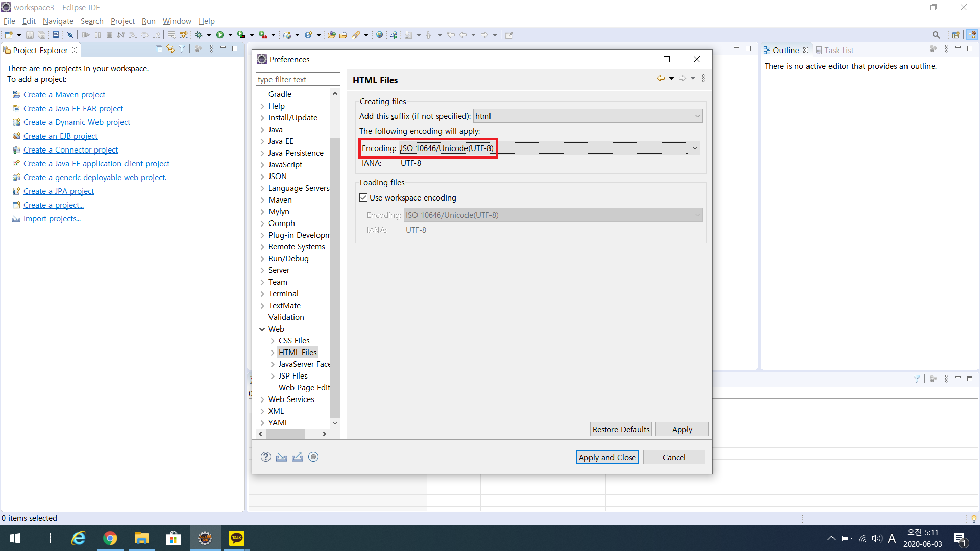Click the green Run icon

tap(220, 35)
